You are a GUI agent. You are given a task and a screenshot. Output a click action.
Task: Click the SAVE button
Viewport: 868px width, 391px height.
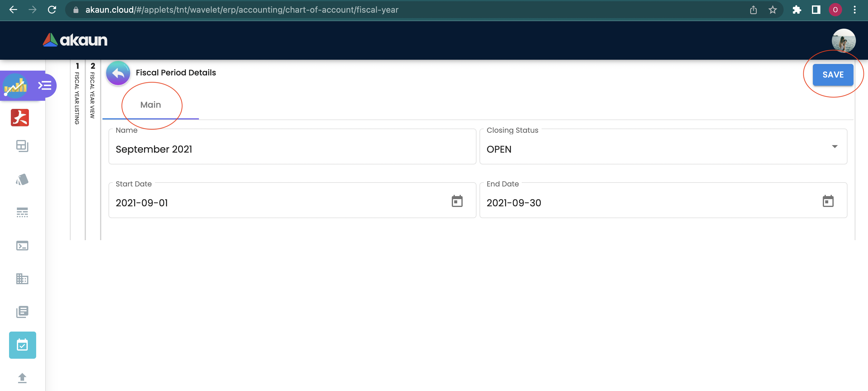[x=833, y=75]
